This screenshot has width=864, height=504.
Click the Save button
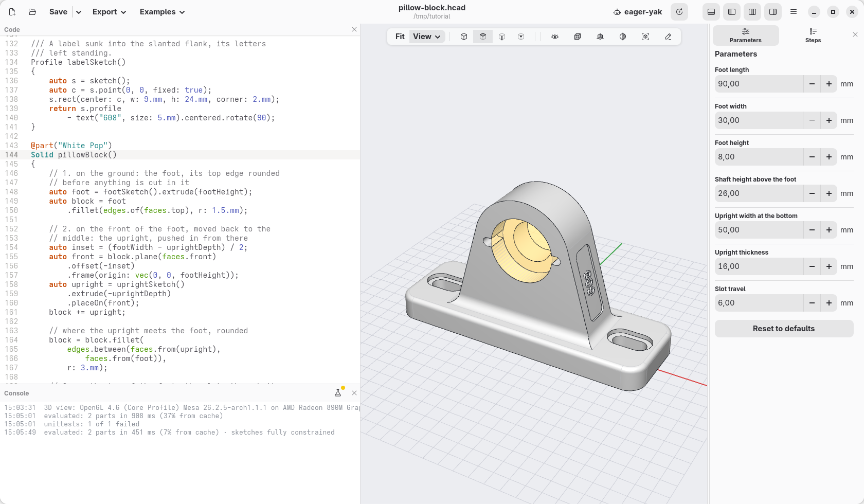(58, 12)
